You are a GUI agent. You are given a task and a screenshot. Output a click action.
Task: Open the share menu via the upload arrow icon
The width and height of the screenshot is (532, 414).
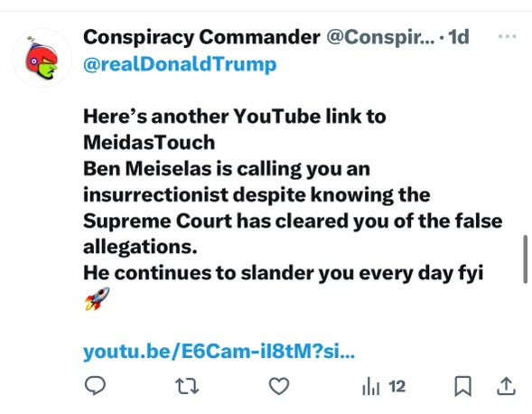pos(506,386)
